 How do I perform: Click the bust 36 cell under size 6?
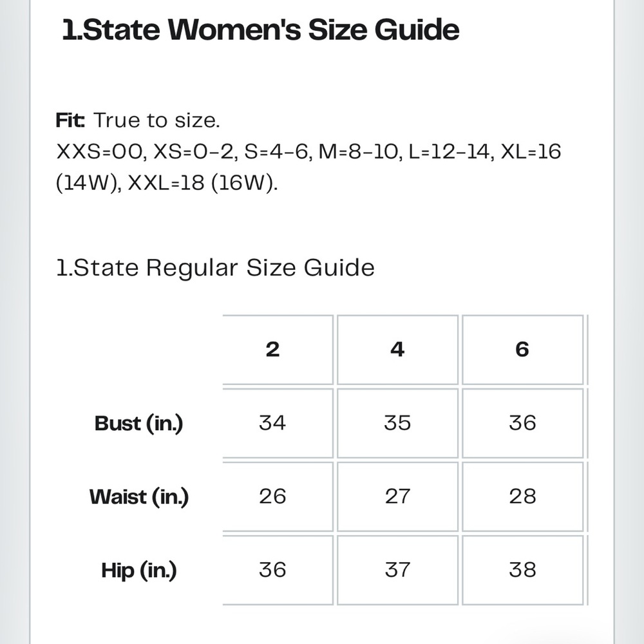tap(522, 423)
